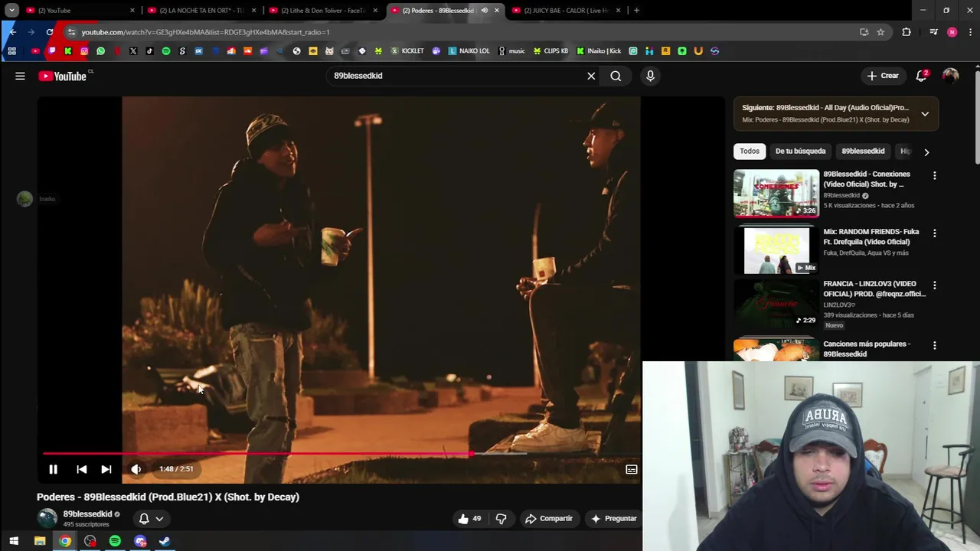Image resolution: width=980 pixels, height=551 pixels.
Task: Click the Compartir share button
Action: (548, 519)
